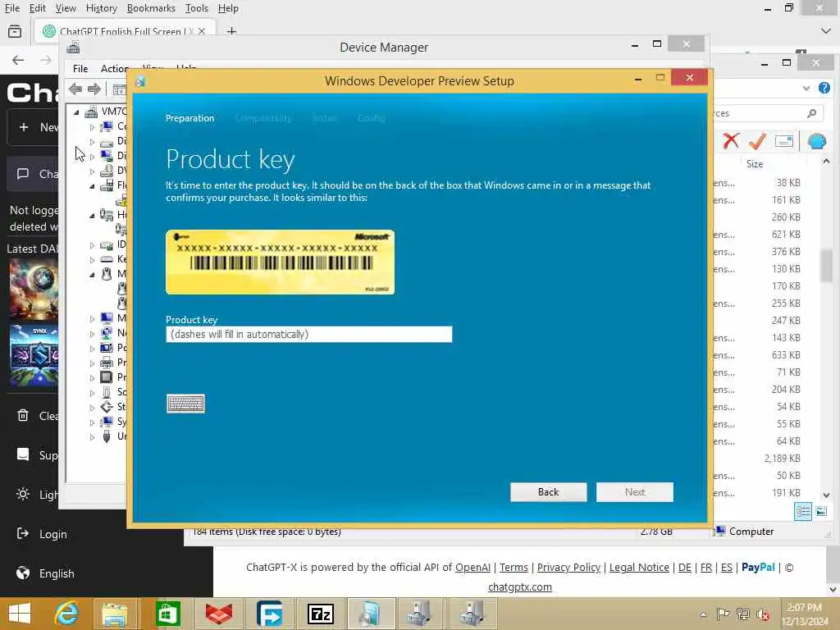Click Device Manager toolbar forward arrow
Viewport: 840px width, 630px height.
pyautogui.click(x=94, y=89)
